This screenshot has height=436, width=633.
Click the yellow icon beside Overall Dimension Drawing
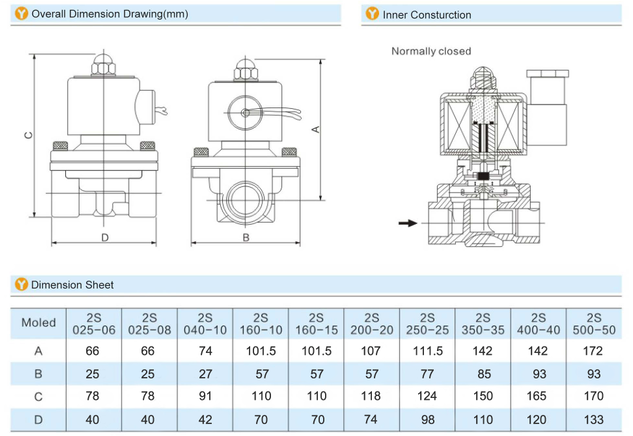point(21,15)
